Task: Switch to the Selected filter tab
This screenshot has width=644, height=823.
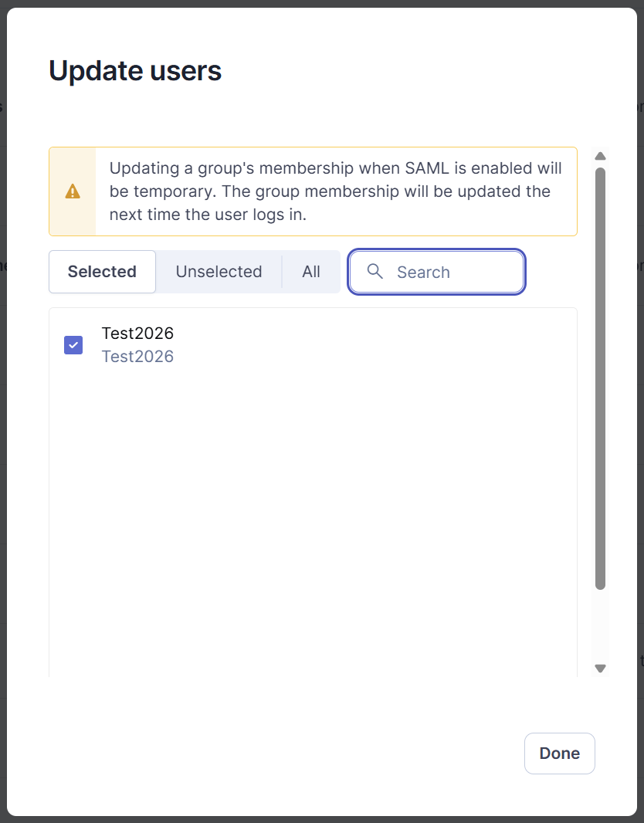Action: pos(103,271)
